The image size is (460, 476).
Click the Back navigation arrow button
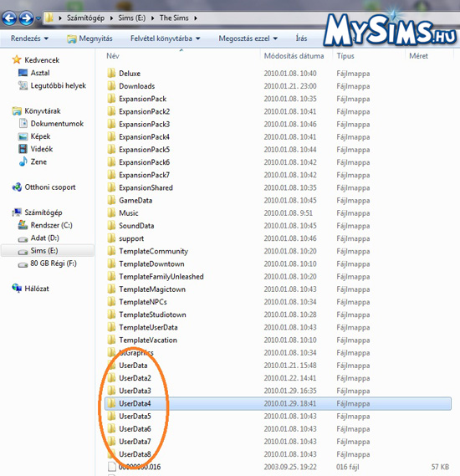click(x=9, y=18)
